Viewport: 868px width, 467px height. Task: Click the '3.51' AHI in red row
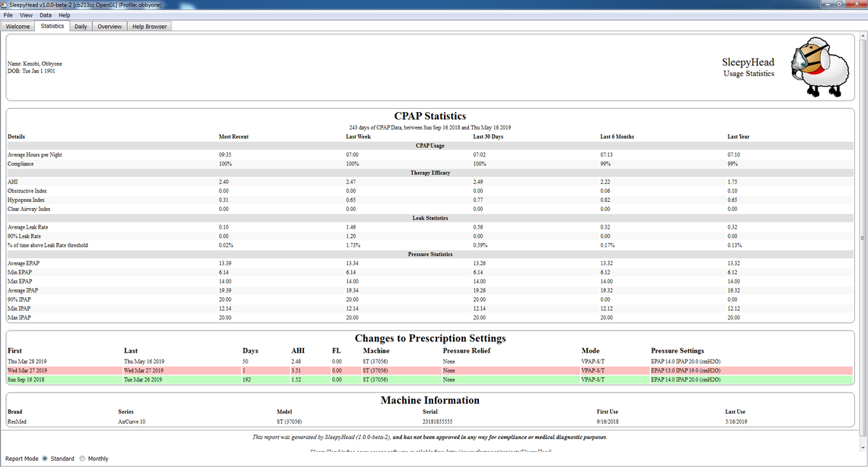point(296,370)
